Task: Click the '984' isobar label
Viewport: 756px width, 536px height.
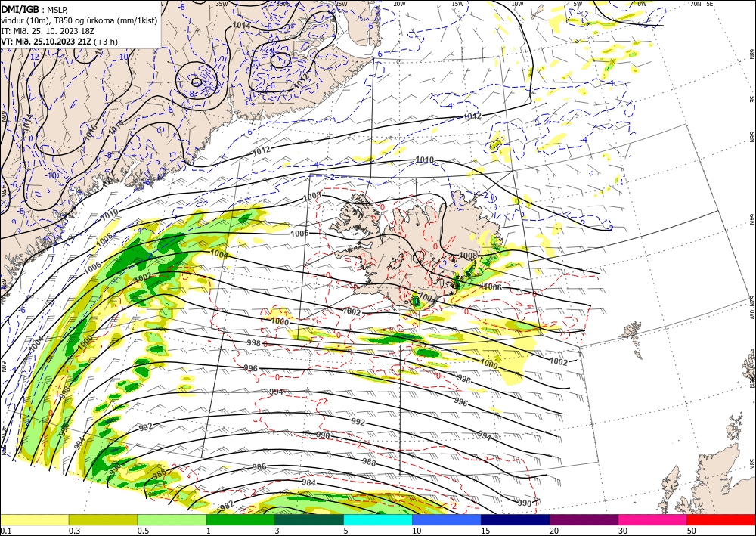Action: coord(308,482)
